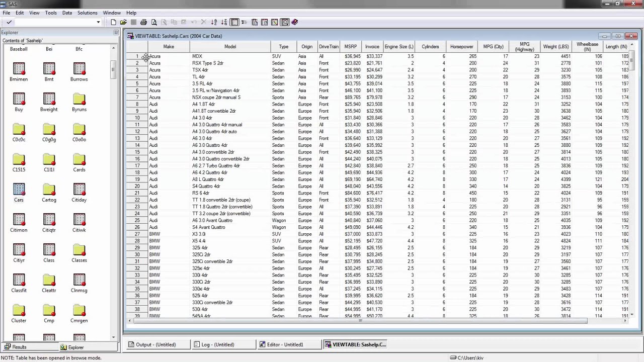This screenshot has height=362, width=644.
Task: Toggle Table View toolbar icon
Action: [x=234, y=22]
